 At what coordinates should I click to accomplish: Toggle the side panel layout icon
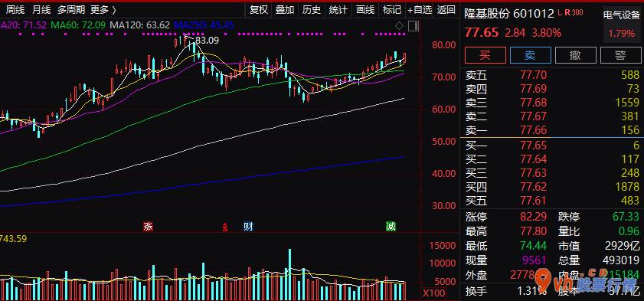click(414, 26)
